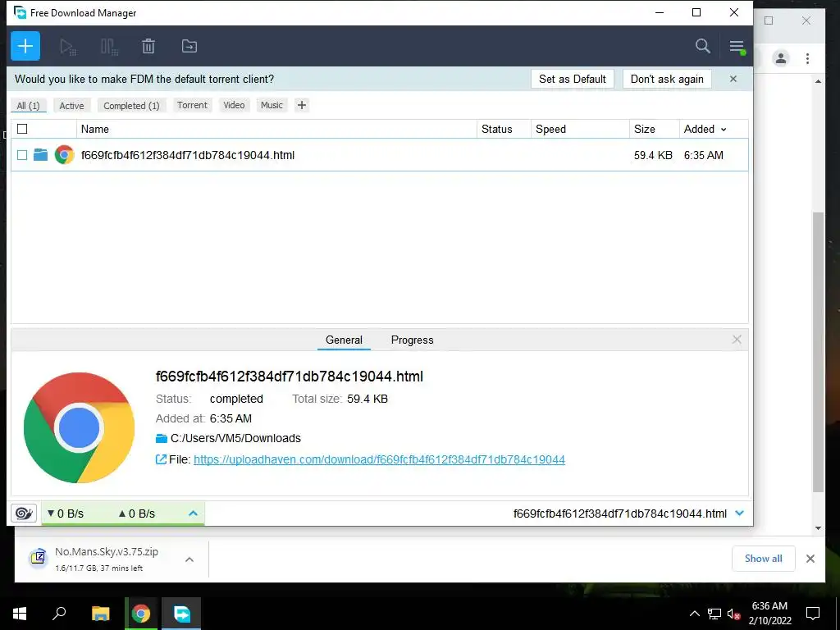Screen dimensions: 840x630
Task: Click Show all in Chrome download bar
Action: point(764,558)
